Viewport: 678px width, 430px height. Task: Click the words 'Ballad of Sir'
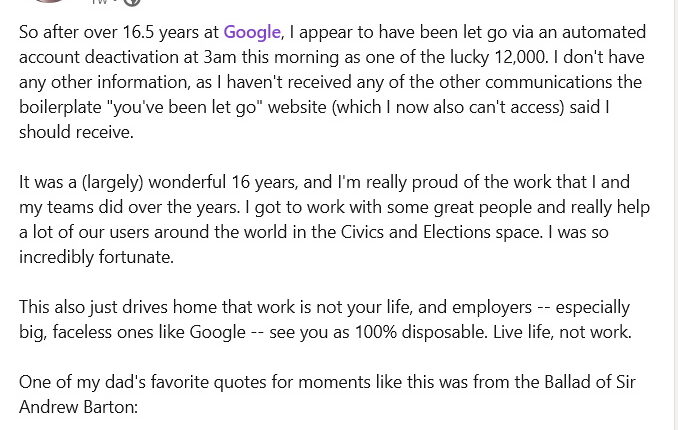click(x=590, y=382)
